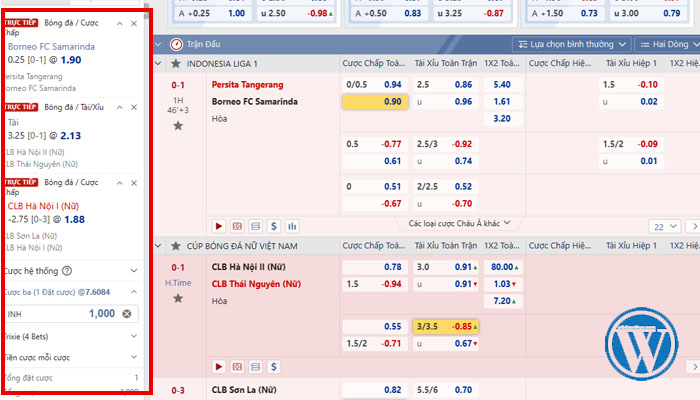Select draw odds 3.20 for Indonesia match
The image size is (700, 400).
tap(502, 119)
